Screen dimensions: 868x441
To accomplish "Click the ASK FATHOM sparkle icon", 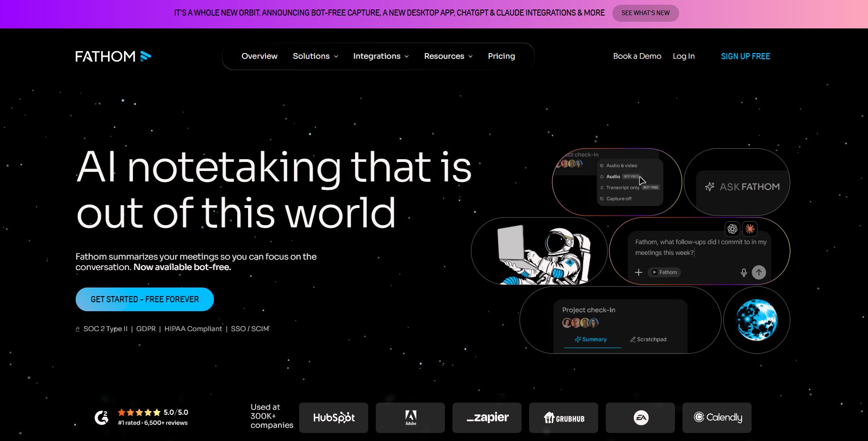I will [x=709, y=187].
